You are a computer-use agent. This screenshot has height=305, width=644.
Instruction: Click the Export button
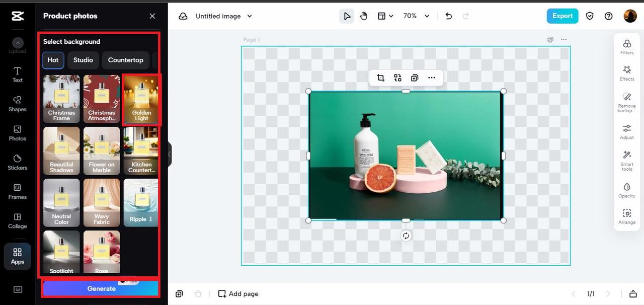[562, 16]
